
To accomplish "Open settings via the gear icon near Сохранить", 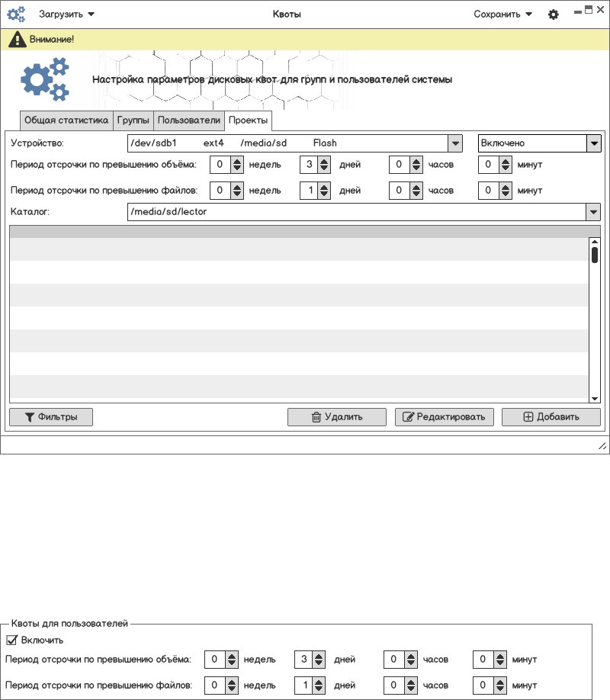I will click(554, 14).
